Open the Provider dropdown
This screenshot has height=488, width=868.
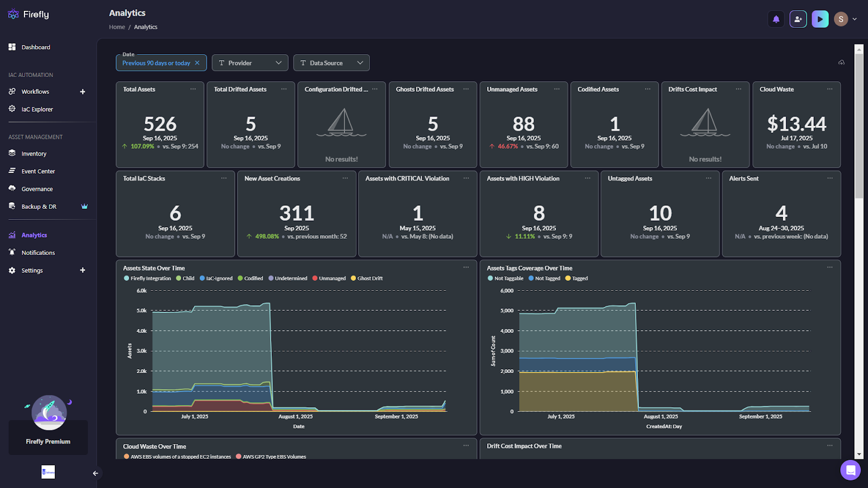(250, 63)
